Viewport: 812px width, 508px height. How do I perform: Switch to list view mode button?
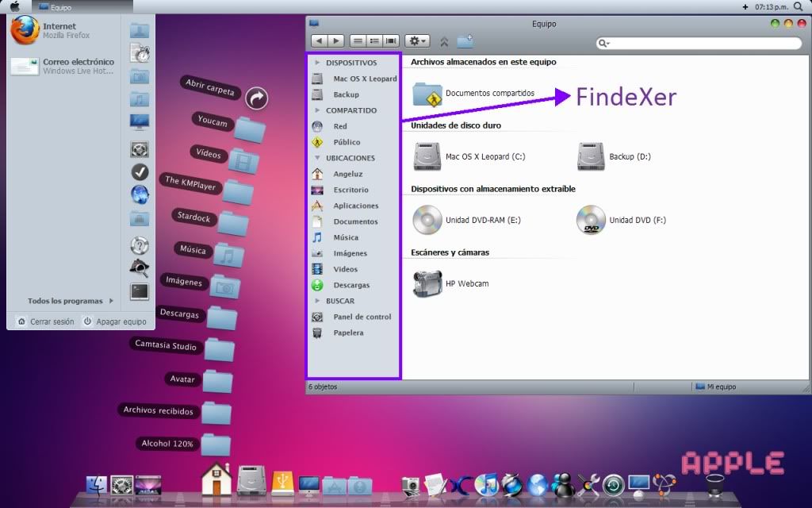(374, 41)
